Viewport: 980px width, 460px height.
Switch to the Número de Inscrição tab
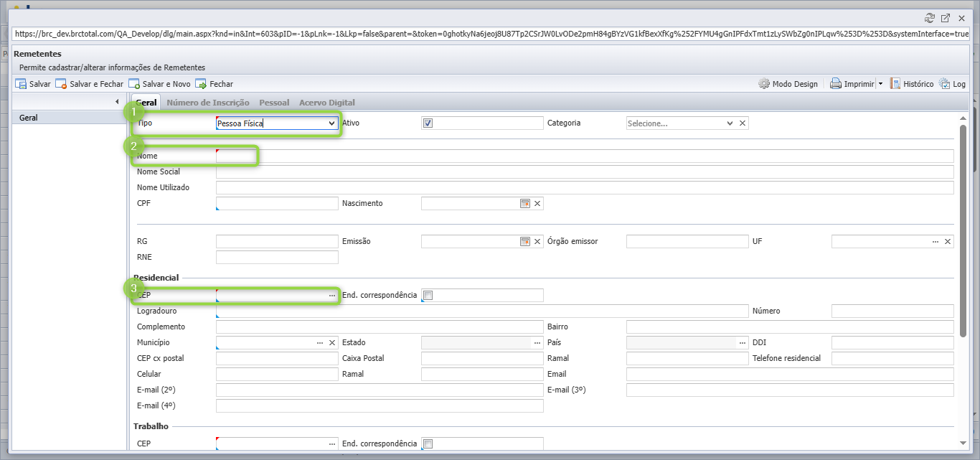click(208, 103)
